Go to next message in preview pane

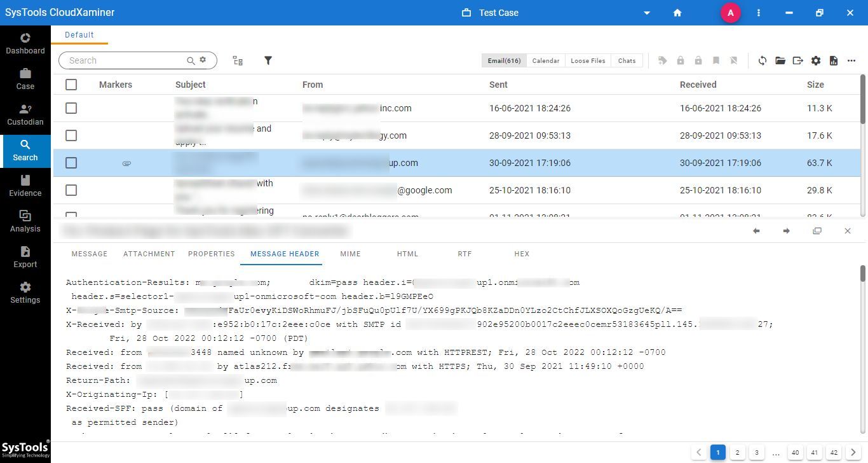(787, 231)
